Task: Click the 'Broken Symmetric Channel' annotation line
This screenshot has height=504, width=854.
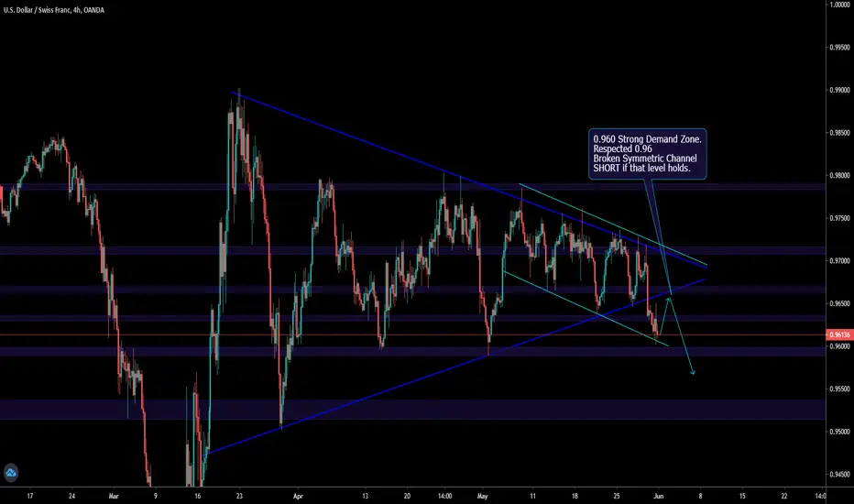Action: tap(645, 159)
